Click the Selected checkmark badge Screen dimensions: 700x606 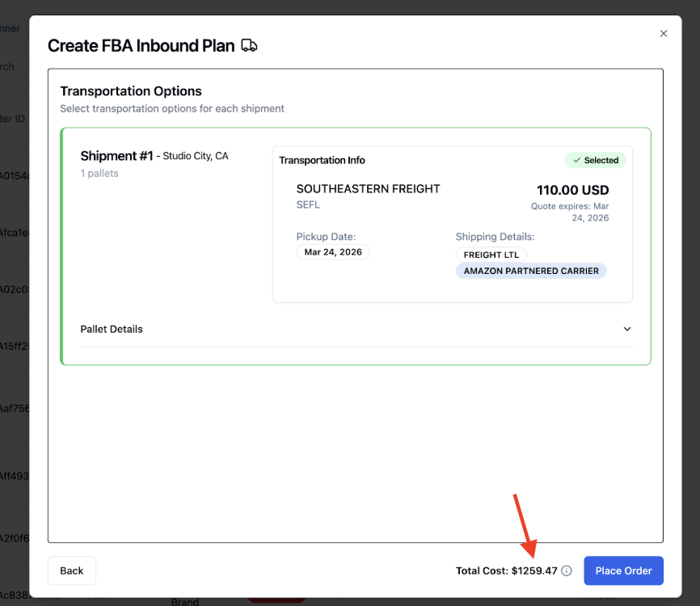point(596,160)
